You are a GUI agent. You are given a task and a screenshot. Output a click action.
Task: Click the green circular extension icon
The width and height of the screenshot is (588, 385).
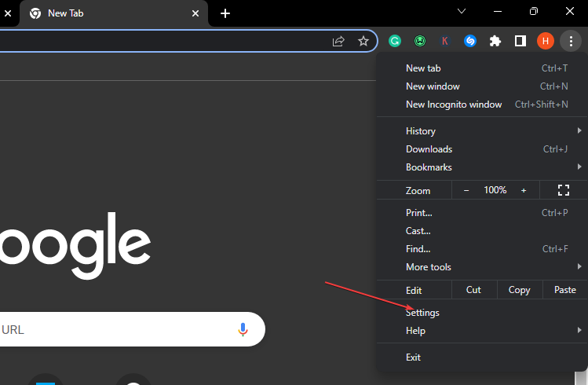click(420, 41)
